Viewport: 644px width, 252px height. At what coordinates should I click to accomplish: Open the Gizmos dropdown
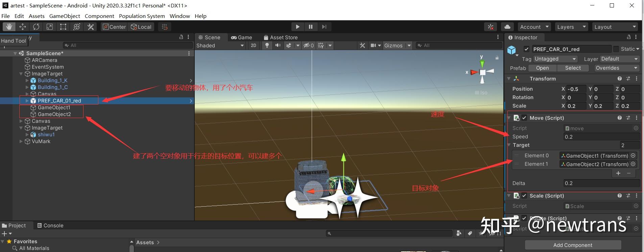point(398,45)
